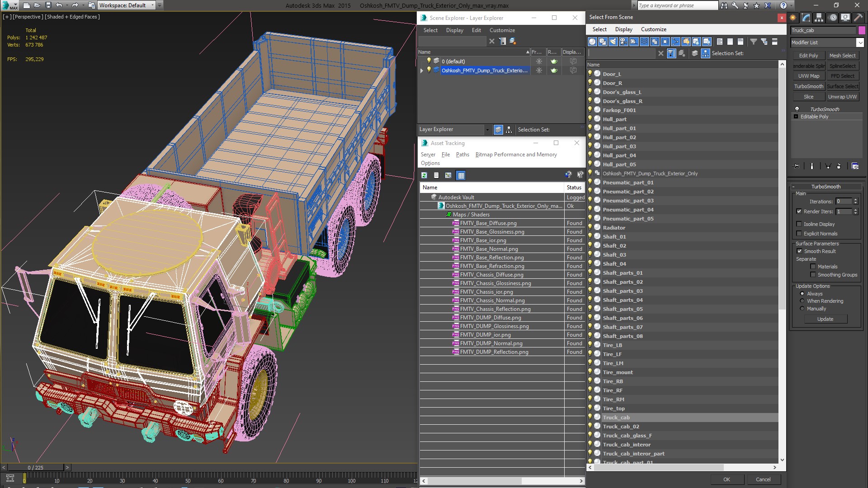Toggle Isoline Display checkbox

(799, 224)
